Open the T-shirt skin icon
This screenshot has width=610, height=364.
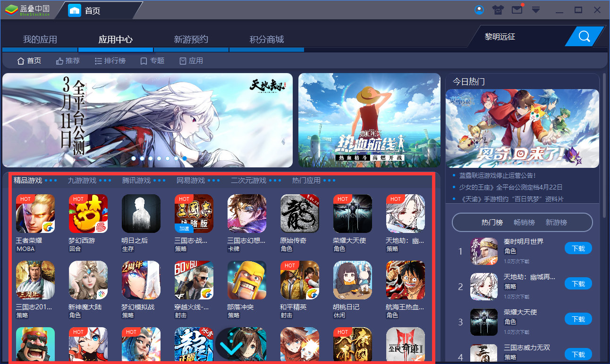tap(498, 9)
